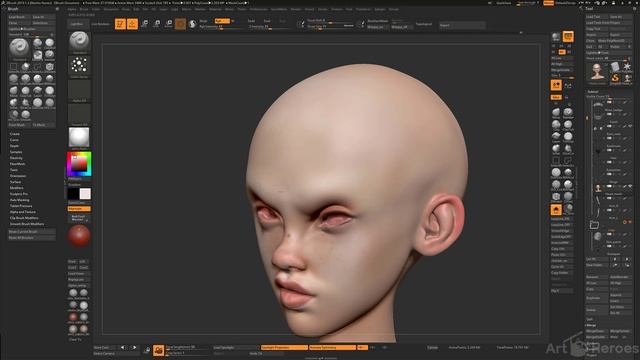Click the New Folder icon in SubTool list
Image resolution: width=640 pixels, height=360 pixels.
594,225
